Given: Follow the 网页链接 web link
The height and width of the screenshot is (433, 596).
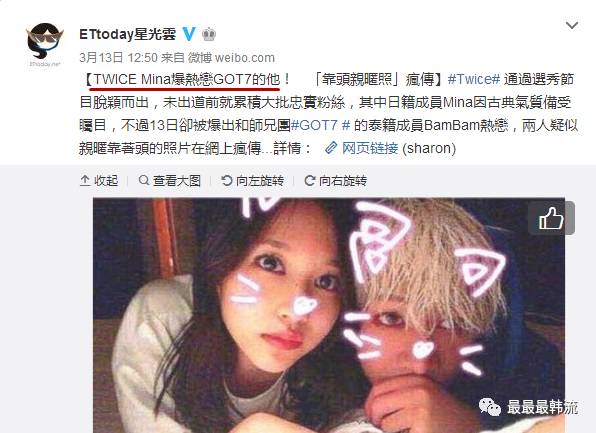Looking at the screenshot, I should (370, 148).
